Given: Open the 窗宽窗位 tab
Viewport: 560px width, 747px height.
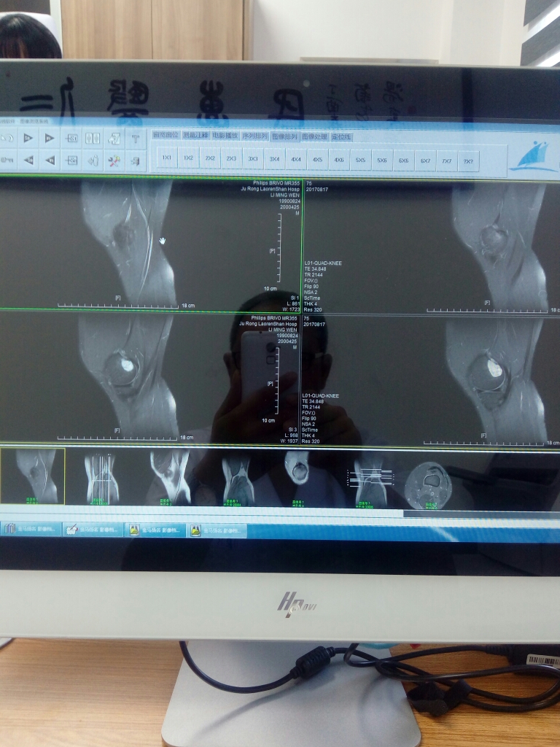Looking at the screenshot, I should pyautogui.click(x=166, y=135).
